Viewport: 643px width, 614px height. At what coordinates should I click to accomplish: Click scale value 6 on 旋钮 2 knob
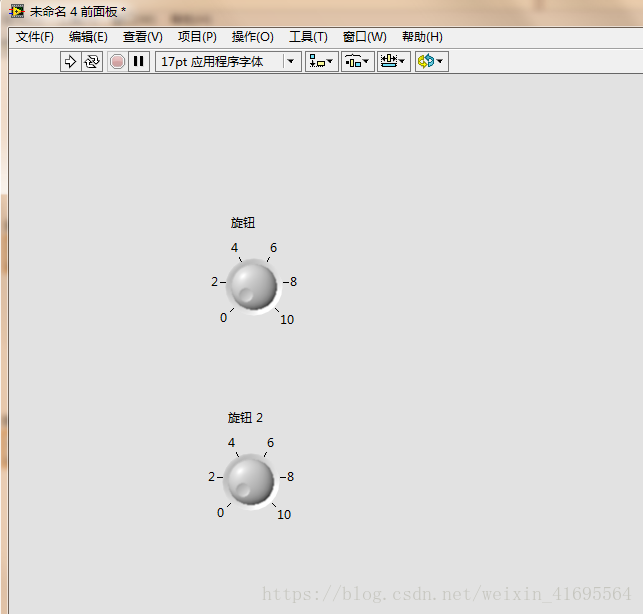[x=271, y=443]
